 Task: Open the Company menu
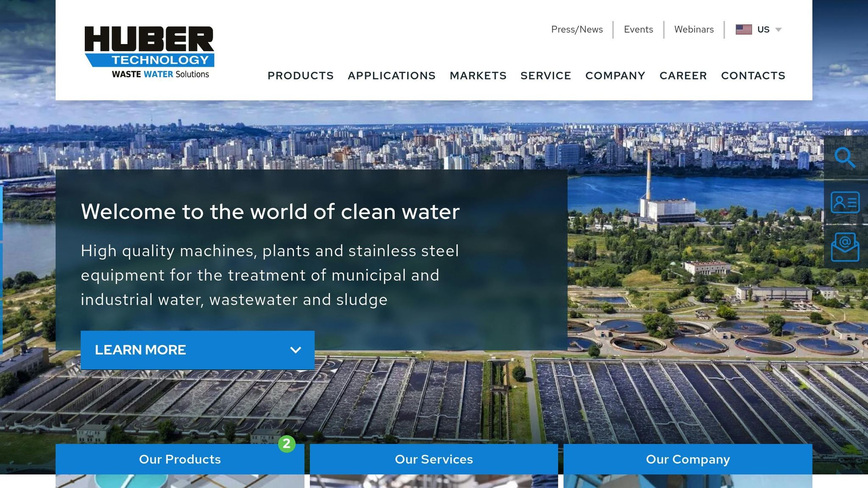[x=615, y=75]
